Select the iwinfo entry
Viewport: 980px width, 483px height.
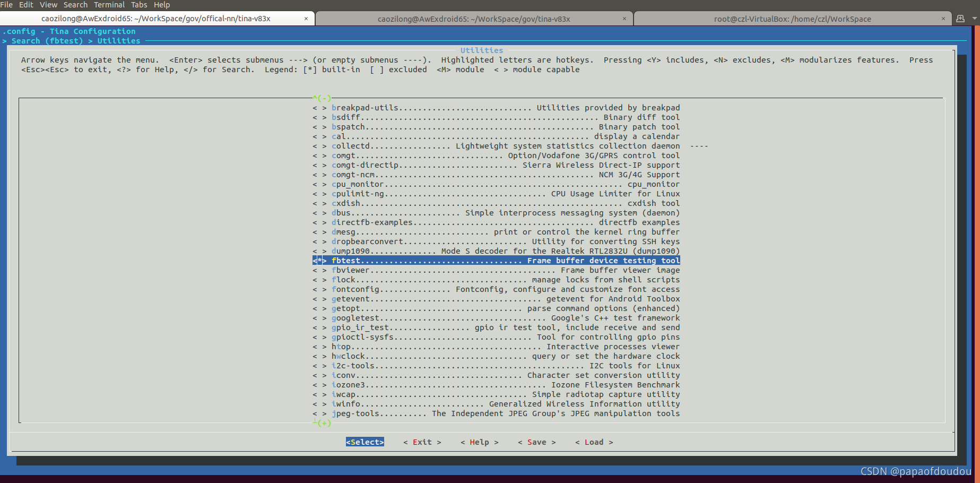pyautogui.click(x=496, y=404)
